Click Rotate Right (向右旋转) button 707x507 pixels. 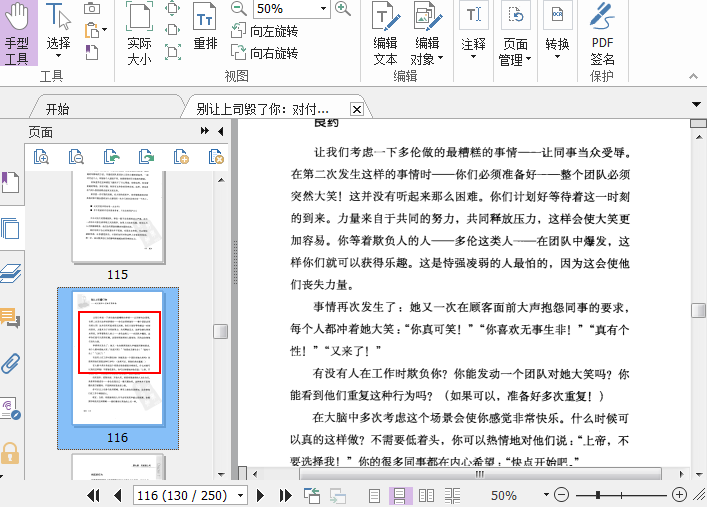[x=266, y=53]
